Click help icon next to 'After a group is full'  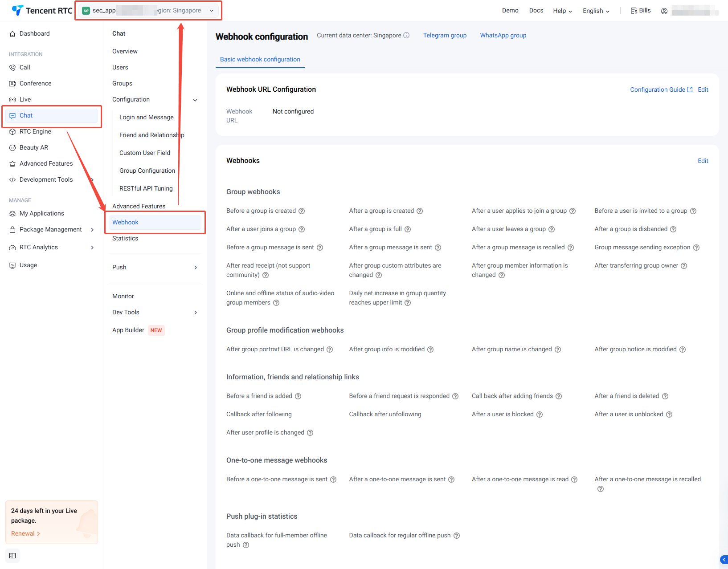click(408, 229)
